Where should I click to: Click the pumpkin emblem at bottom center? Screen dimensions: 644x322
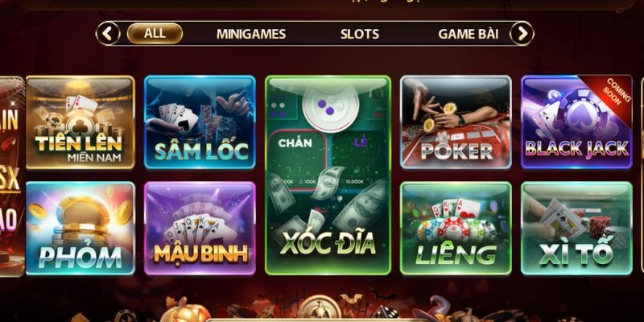pos(319,309)
